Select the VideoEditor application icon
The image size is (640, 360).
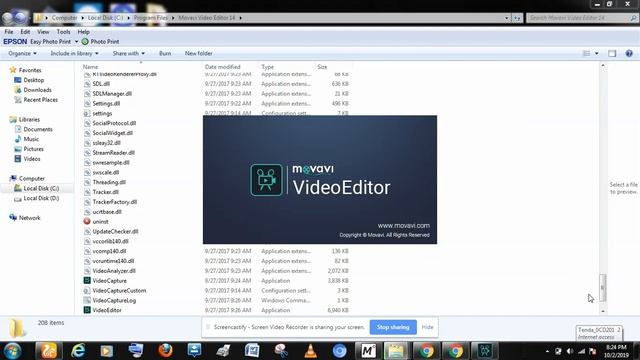[x=87, y=310]
